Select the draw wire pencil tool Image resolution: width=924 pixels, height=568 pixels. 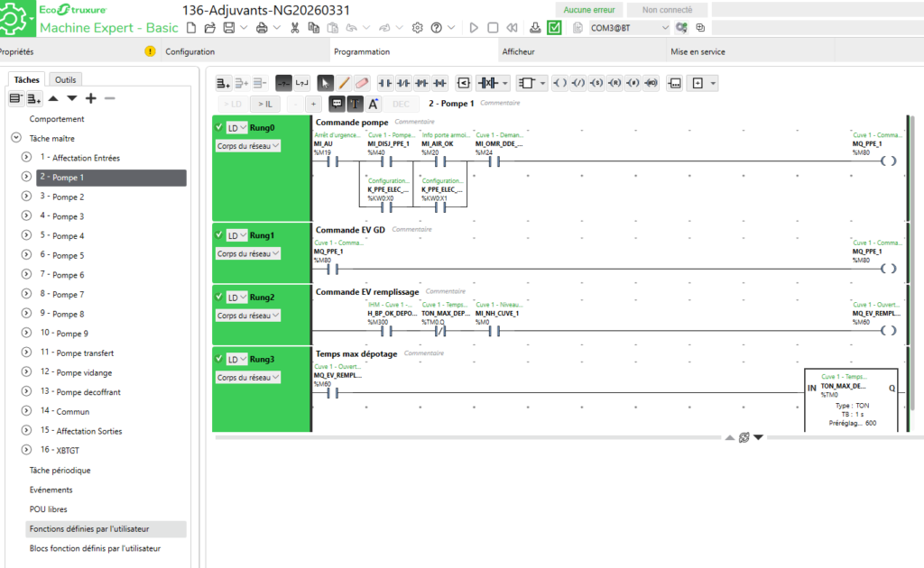(x=344, y=83)
